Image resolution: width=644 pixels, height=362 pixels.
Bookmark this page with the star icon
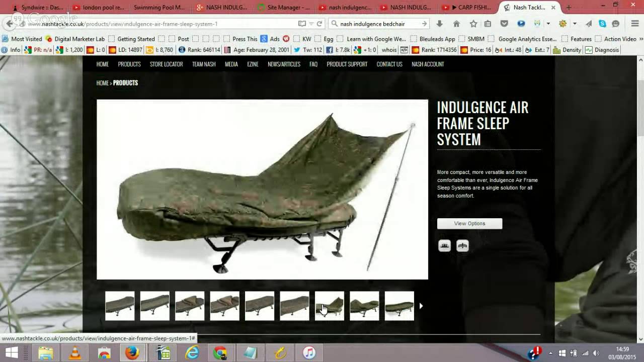click(x=473, y=24)
